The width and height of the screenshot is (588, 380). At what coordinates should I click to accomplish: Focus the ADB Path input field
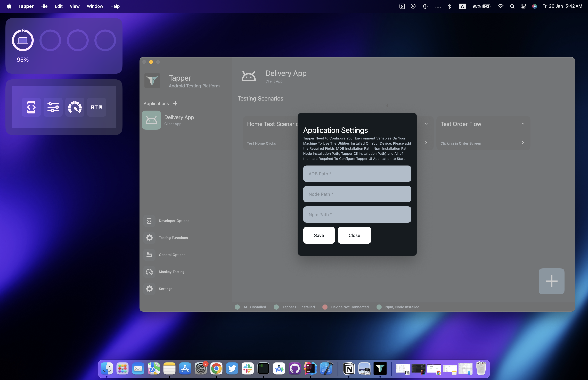[357, 174]
